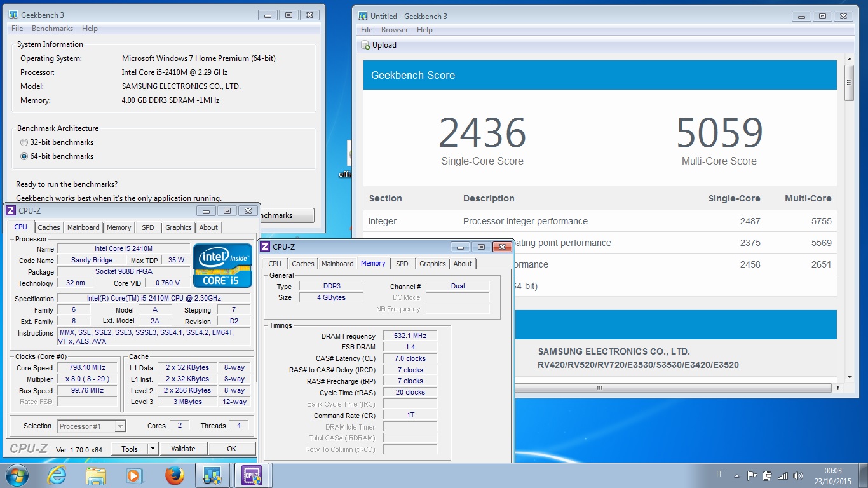Click the OK button in CPU-Z
This screenshot has height=488, width=868.
231,449
